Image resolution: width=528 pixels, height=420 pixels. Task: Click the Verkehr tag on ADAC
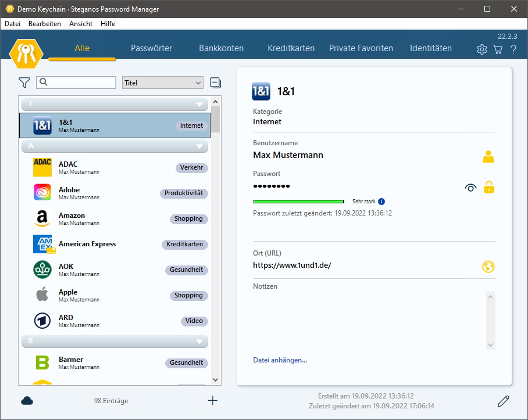pyautogui.click(x=191, y=167)
